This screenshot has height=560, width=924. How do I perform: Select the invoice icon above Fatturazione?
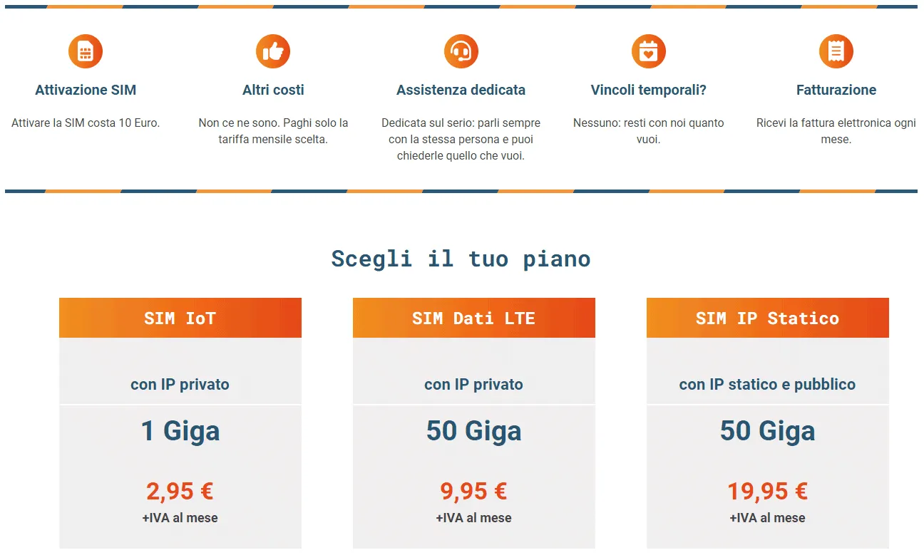(x=836, y=51)
